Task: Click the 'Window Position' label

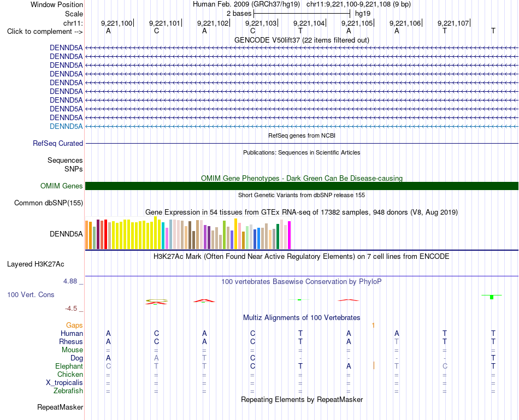Action: 57,4
